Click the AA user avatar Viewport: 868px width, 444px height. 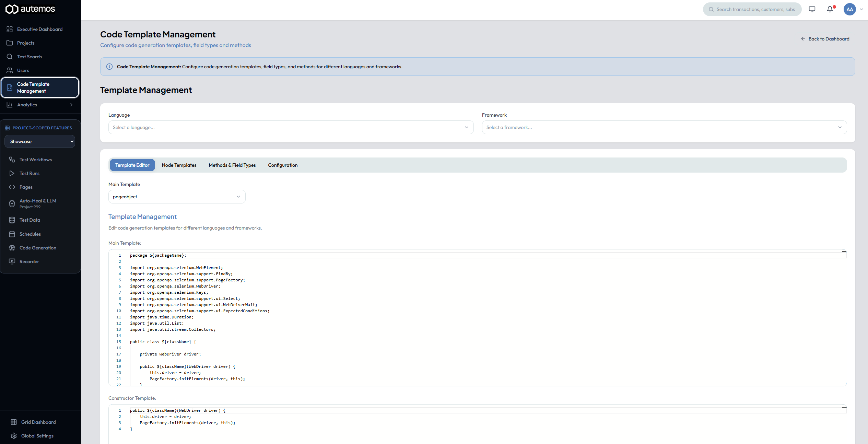pos(850,9)
